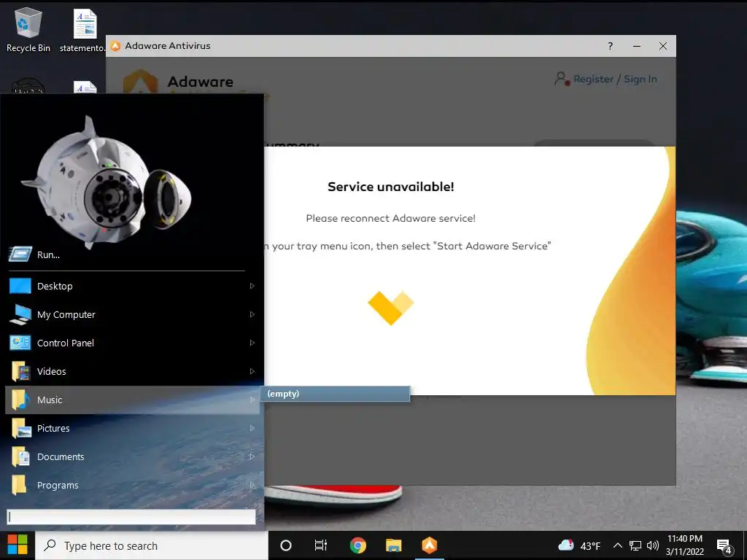Click the 'Service unavailable!' heading
The height and width of the screenshot is (560, 747).
[x=391, y=187]
